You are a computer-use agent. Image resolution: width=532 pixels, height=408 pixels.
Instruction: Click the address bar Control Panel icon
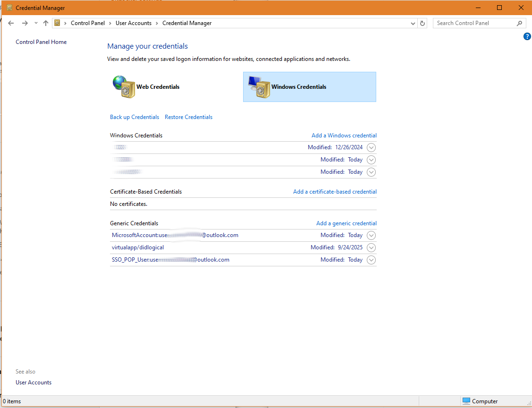point(57,23)
